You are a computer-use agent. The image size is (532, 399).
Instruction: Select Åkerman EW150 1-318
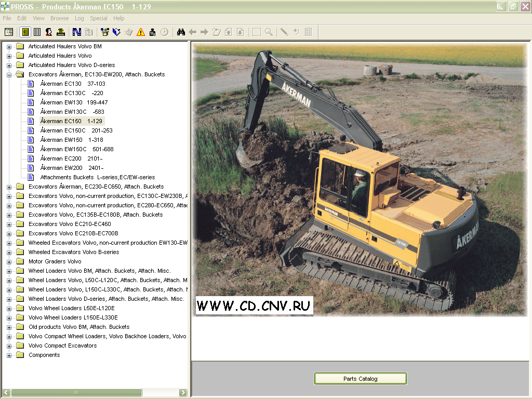72,140
